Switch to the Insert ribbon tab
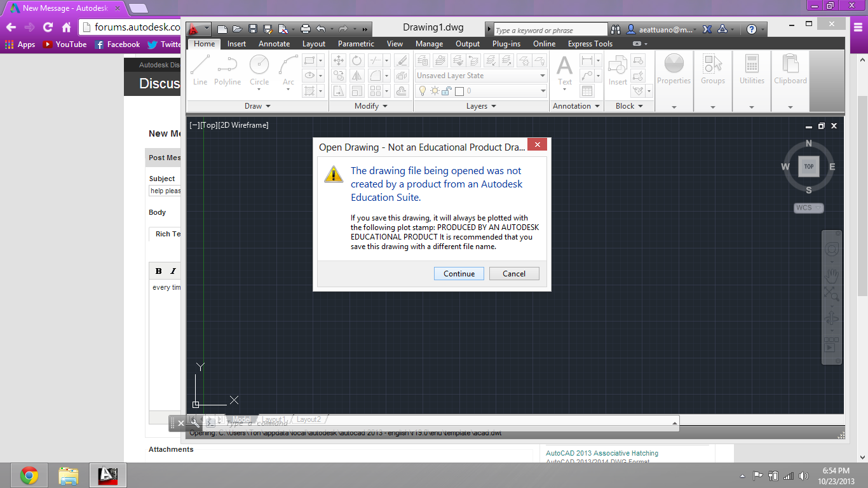 [x=236, y=44]
